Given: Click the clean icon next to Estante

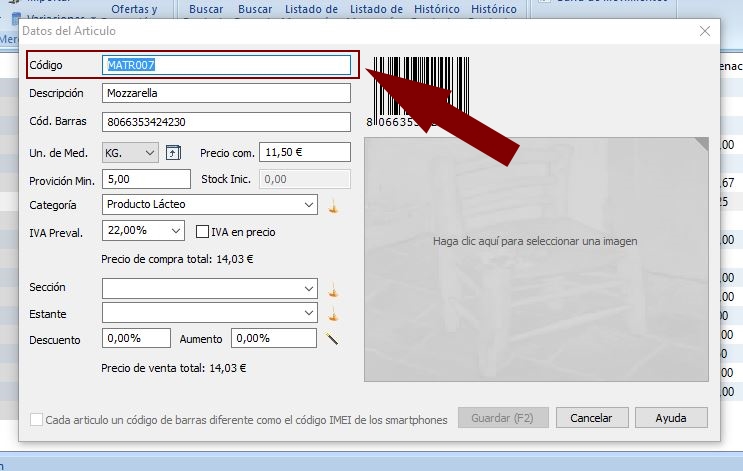Looking at the screenshot, I should 334,313.
